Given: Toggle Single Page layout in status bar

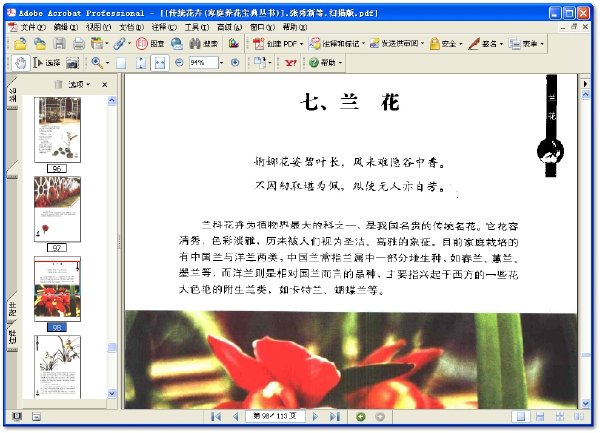Looking at the screenshot, I should pos(520,416).
